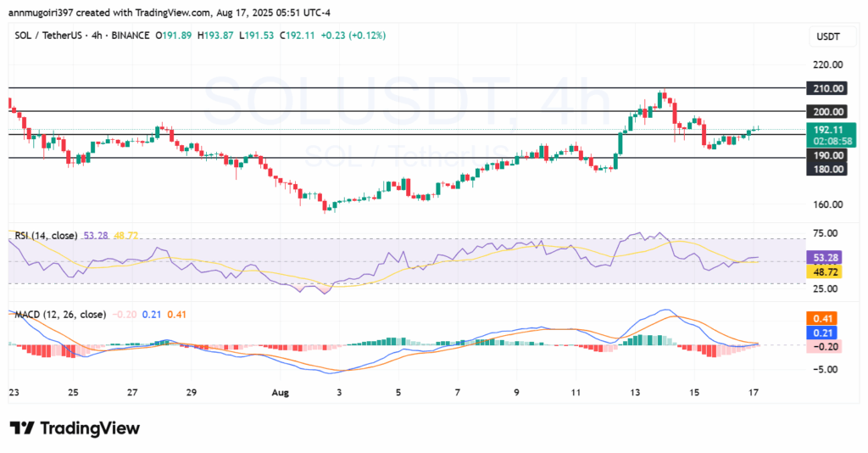Click the high value H193.87

(x=215, y=36)
